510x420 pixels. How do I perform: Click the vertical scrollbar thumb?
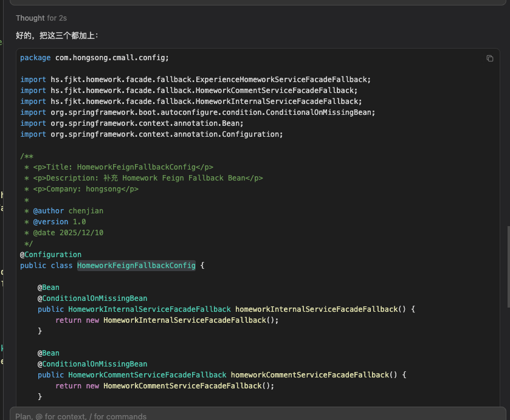508,267
